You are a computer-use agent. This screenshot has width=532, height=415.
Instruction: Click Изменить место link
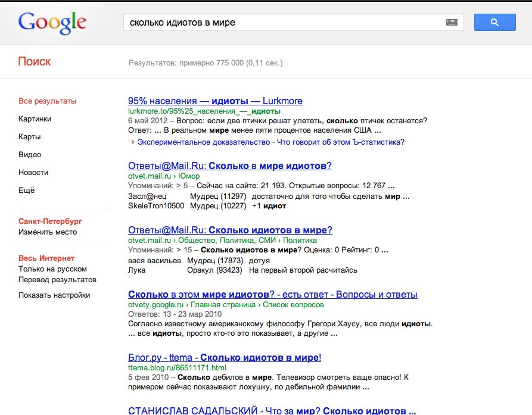(48, 232)
